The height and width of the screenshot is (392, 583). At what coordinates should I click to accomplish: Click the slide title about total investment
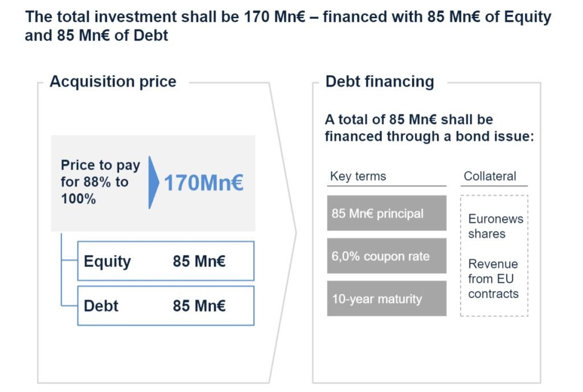point(288,26)
